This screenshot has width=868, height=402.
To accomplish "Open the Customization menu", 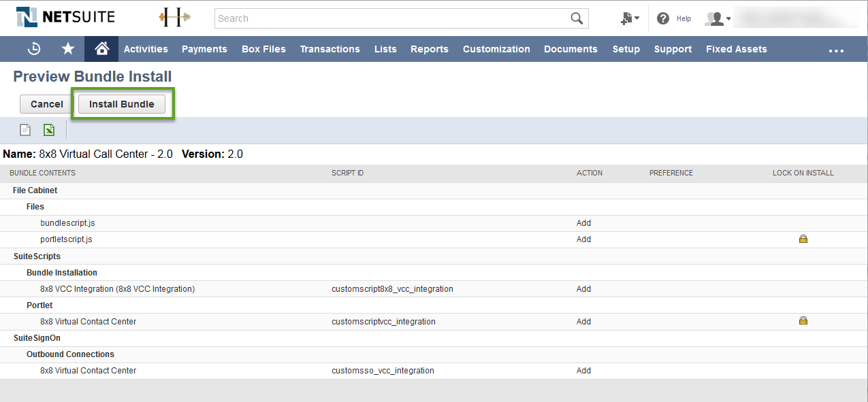I will tap(496, 48).
